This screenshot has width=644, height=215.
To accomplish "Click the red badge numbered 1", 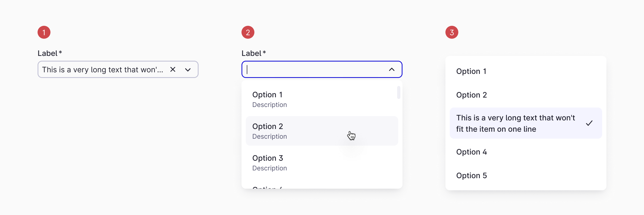I will 44,32.
